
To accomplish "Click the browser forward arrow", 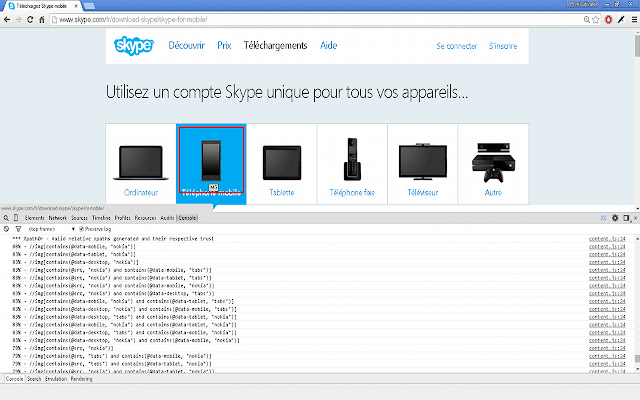I will pyautogui.click(x=18, y=20).
